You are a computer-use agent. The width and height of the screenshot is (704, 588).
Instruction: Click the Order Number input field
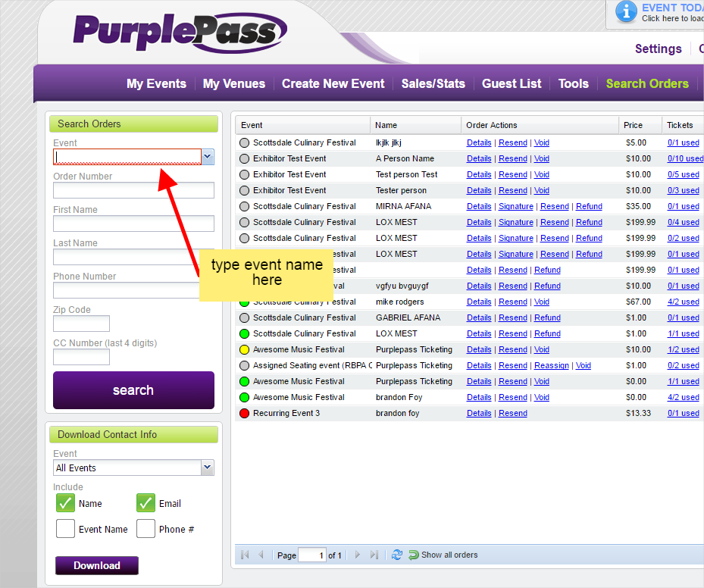[133, 190]
